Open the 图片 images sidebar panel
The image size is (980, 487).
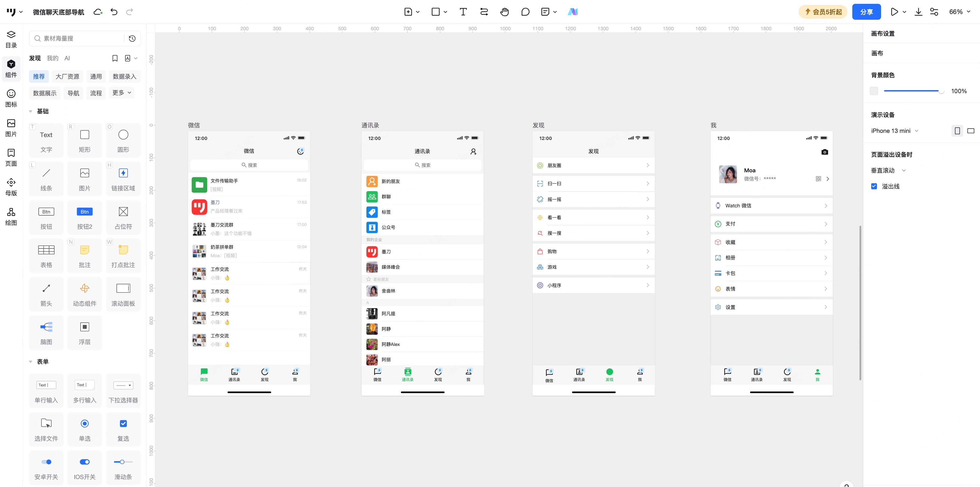coord(11,128)
